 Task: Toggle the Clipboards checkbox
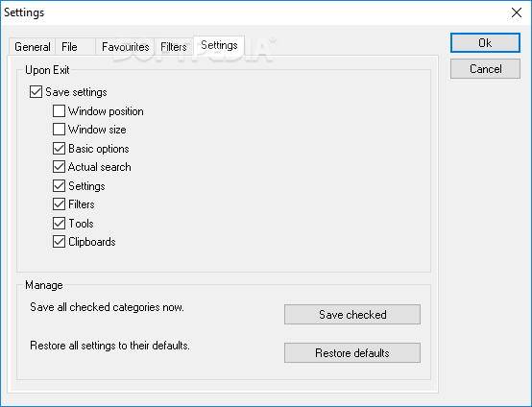click(x=59, y=242)
